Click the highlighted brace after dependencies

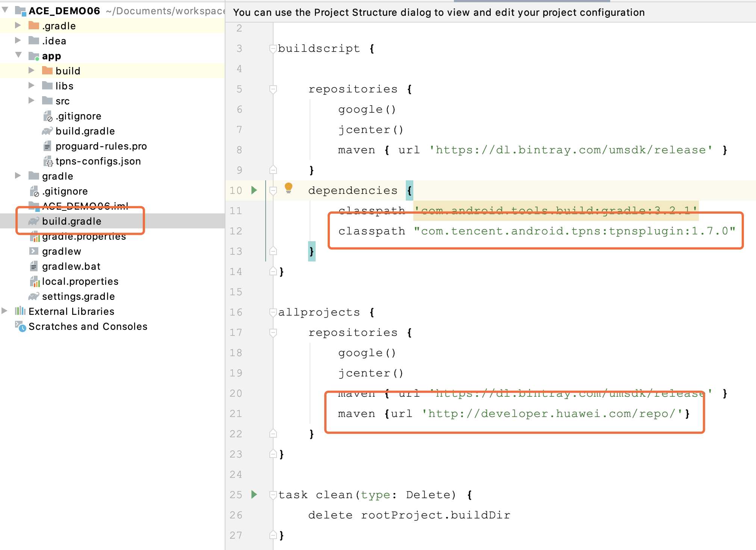(409, 190)
